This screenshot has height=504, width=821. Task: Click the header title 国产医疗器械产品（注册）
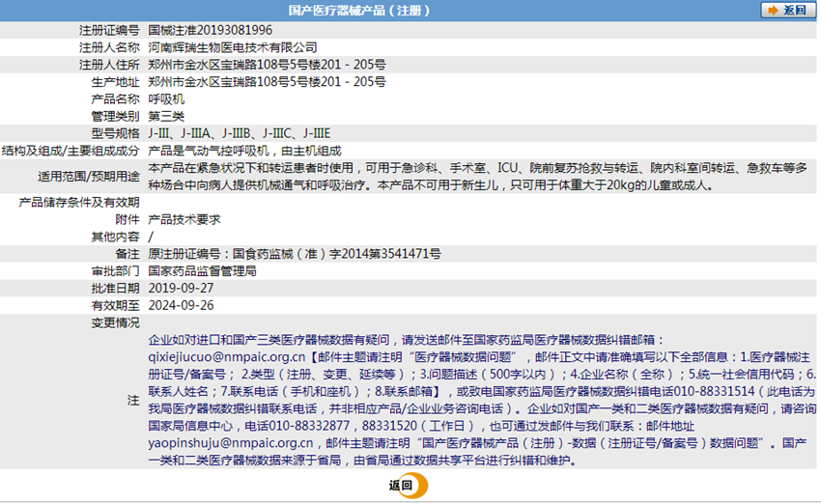(x=359, y=11)
